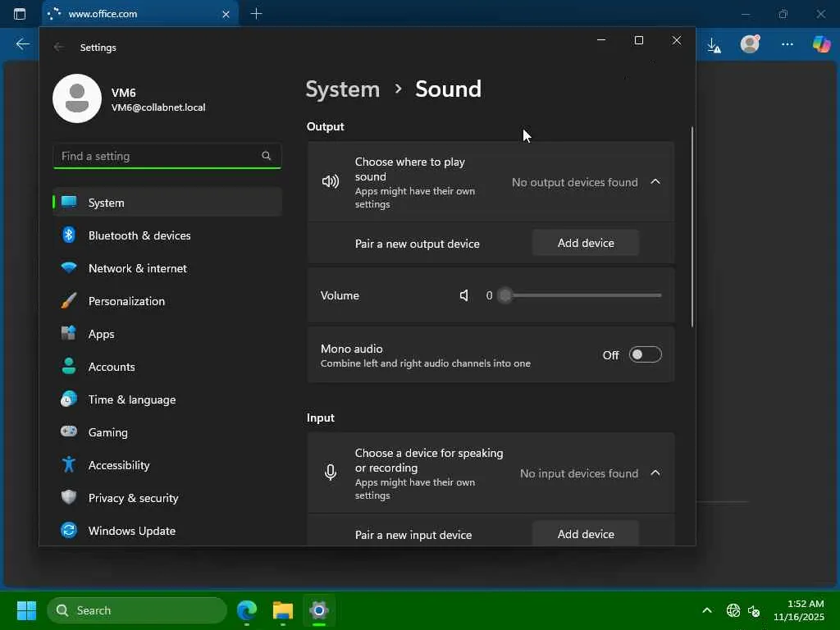Screen dimensions: 840x630
Task: Show hidden system tray icons
Action: (707, 610)
